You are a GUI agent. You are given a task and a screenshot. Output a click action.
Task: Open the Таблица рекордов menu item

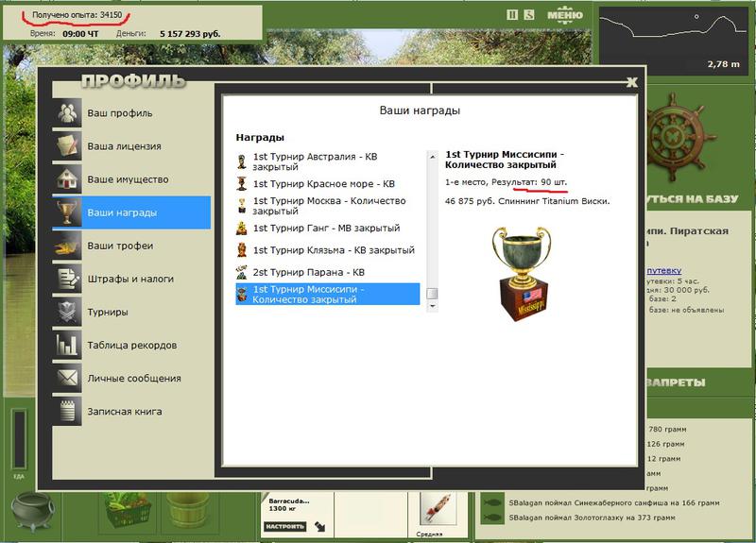point(131,345)
